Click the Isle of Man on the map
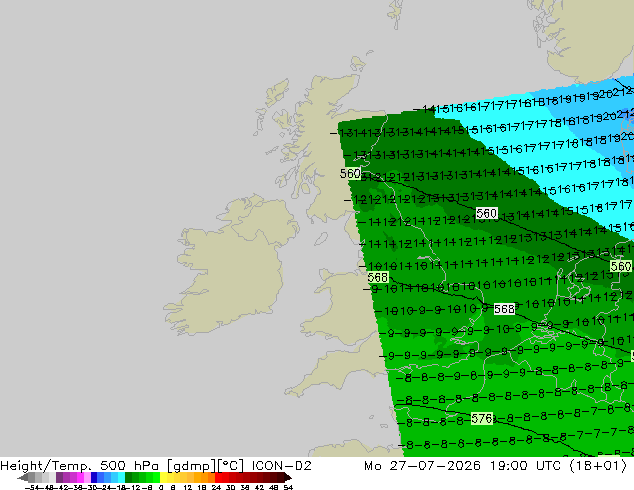Image resolution: width=634 pixels, height=490 pixels. point(321,239)
